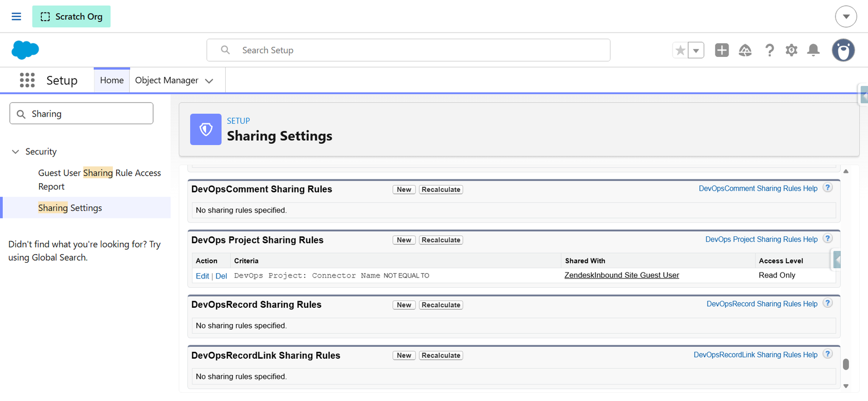Image resolution: width=868 pixels, height=401 pixels.
Task: Click the magnifier icon in Search Setup
Action: [225, 50]
